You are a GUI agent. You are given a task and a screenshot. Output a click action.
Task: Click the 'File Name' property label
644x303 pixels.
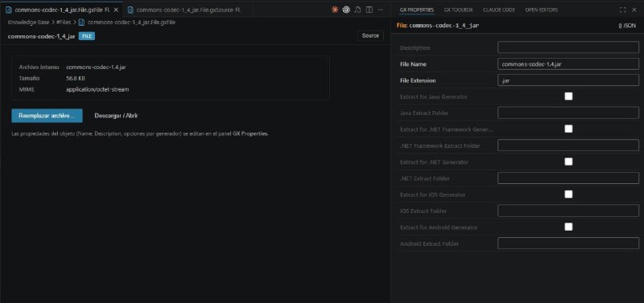point(413,64)
